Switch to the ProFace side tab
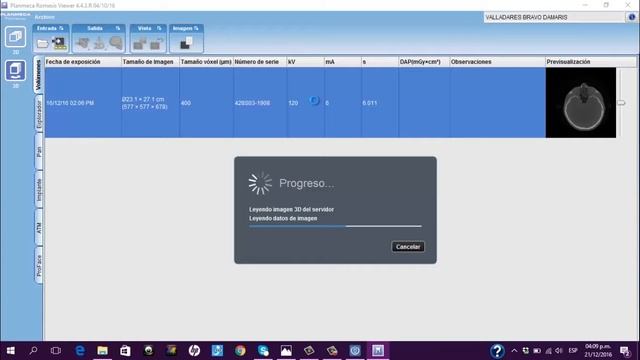 pos(38,265)
